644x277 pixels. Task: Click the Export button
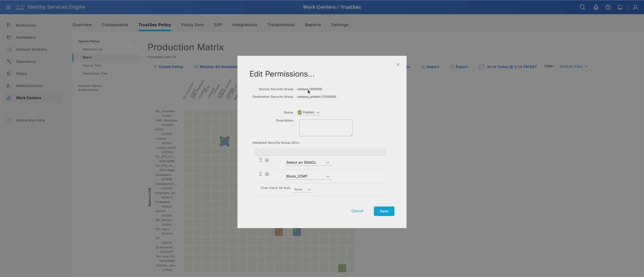[x=459, y=67]
